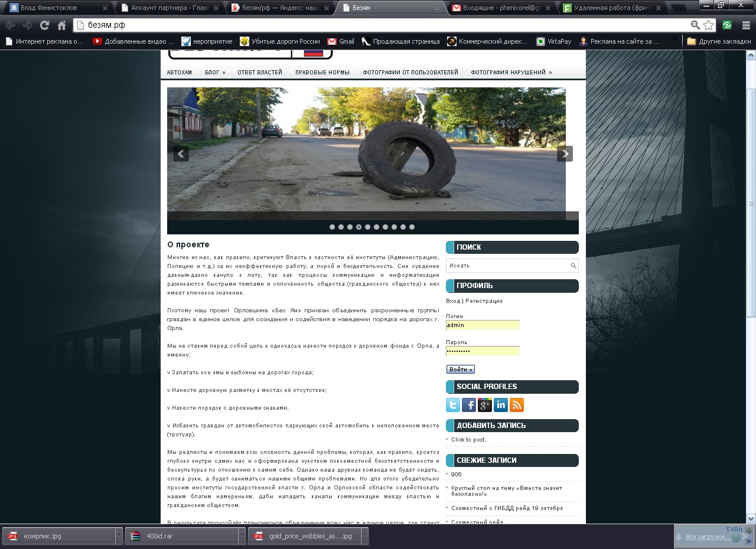Image resolution: width=756 pixels, height=549 pixels.
Task: Open the 400id.rar download options arrow
Action: pos(242,536)
